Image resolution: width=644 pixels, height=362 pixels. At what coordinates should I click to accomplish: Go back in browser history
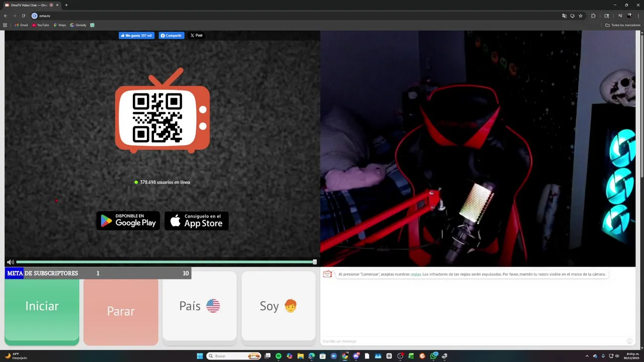point(6,16)
